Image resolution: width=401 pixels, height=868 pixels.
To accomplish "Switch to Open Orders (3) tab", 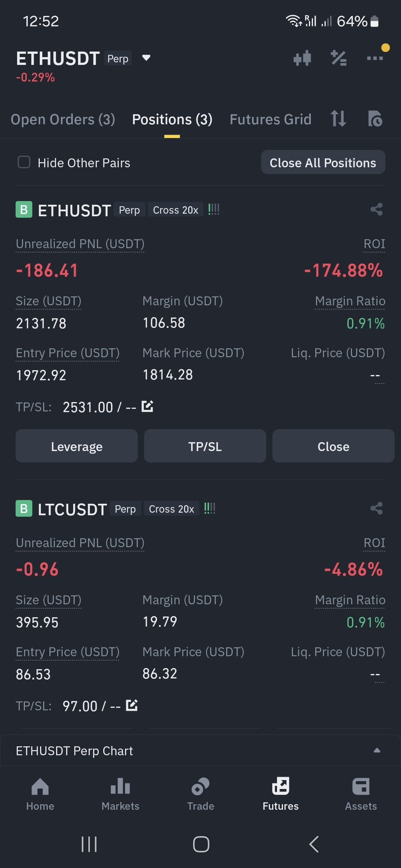I will click(63, 119).
